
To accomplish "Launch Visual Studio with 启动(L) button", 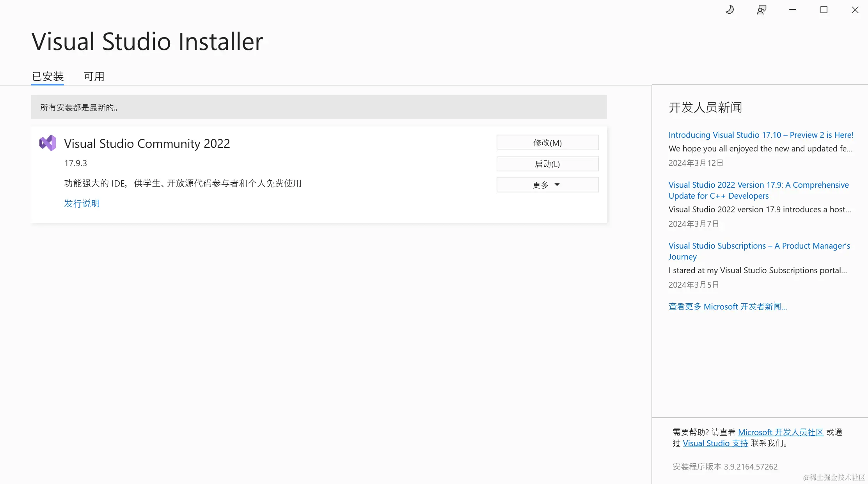I will (x=547, y=164).
